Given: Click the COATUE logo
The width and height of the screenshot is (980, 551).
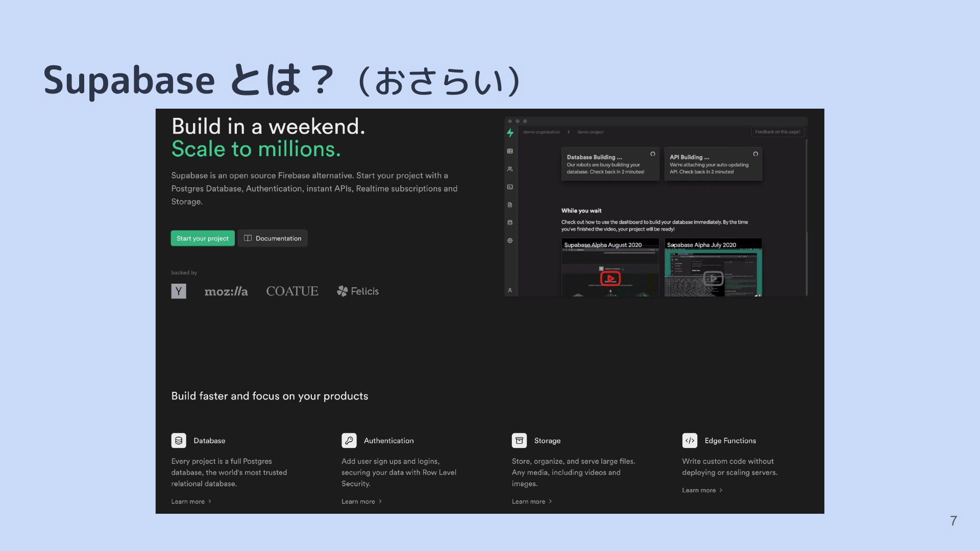Looking at the screenshot, I should pos(292,291).
